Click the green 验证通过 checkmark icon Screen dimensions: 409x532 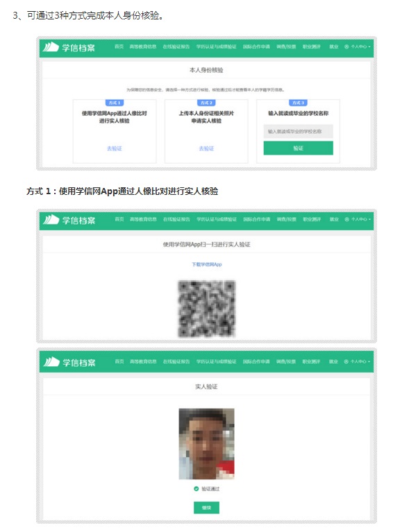196,488
